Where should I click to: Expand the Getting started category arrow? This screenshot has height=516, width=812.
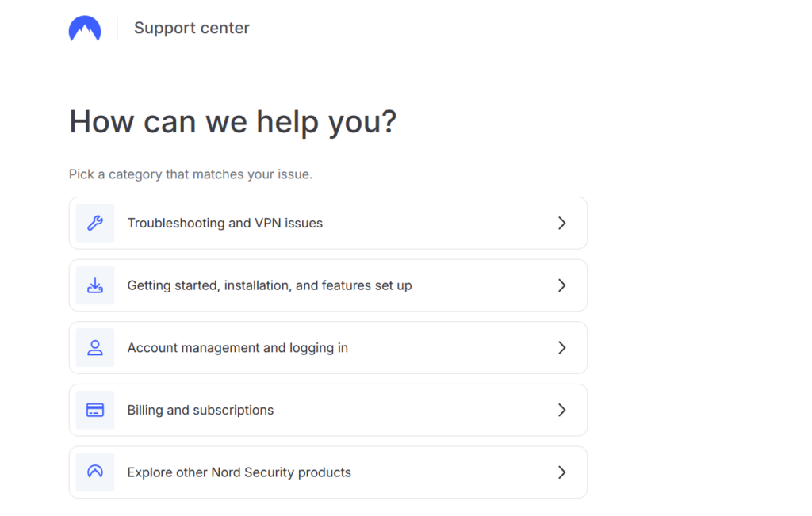point(561,285)
